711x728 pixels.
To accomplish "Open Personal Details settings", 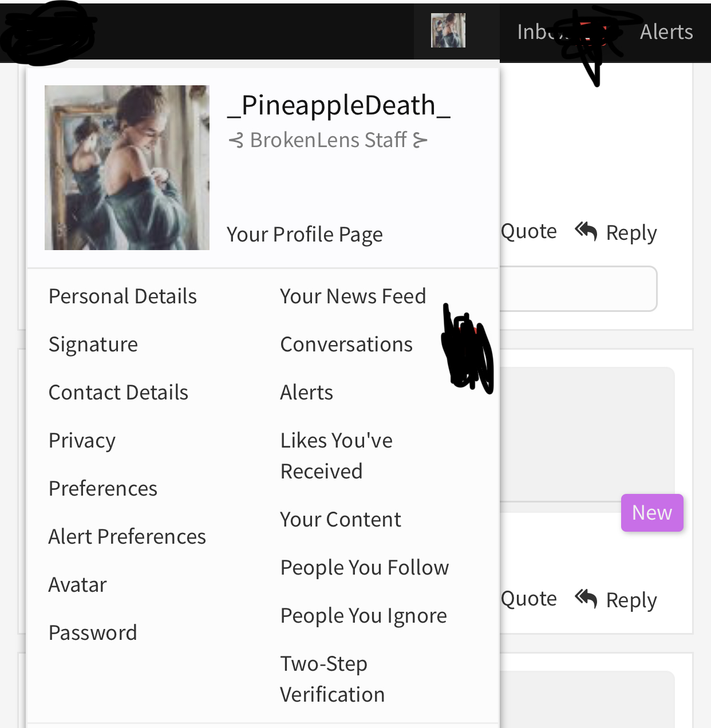I will click(123, 296).
